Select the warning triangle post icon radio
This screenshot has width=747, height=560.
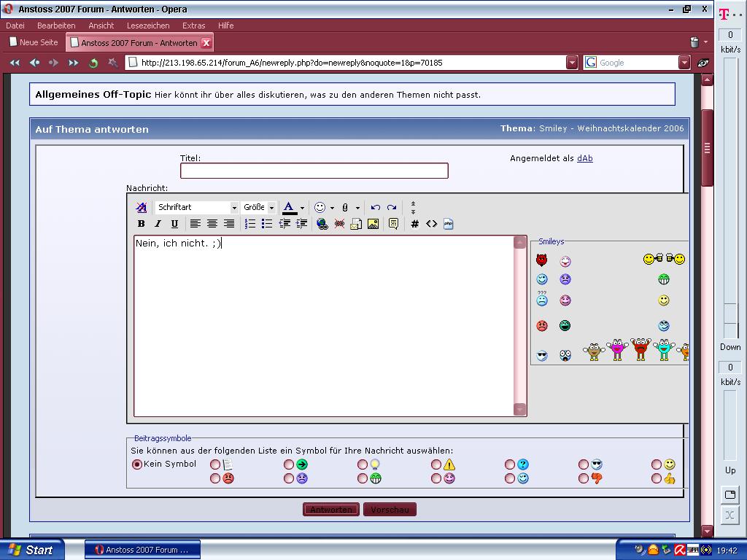tap(436, 464)
